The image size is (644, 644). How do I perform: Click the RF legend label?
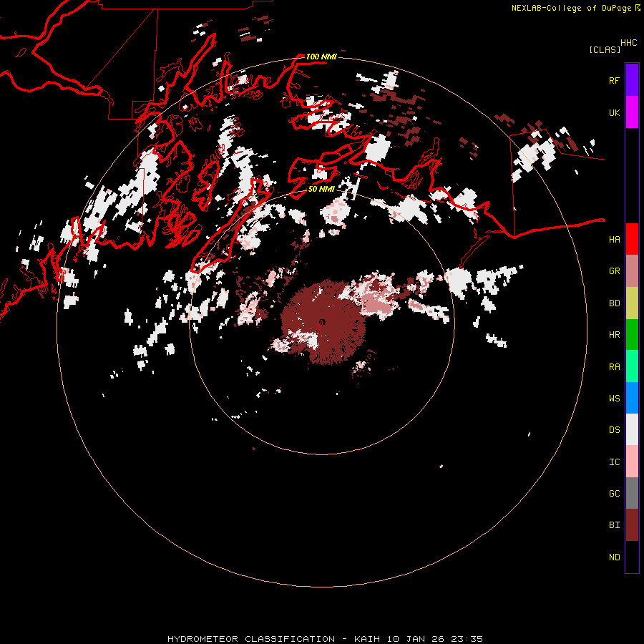[614, 80]
